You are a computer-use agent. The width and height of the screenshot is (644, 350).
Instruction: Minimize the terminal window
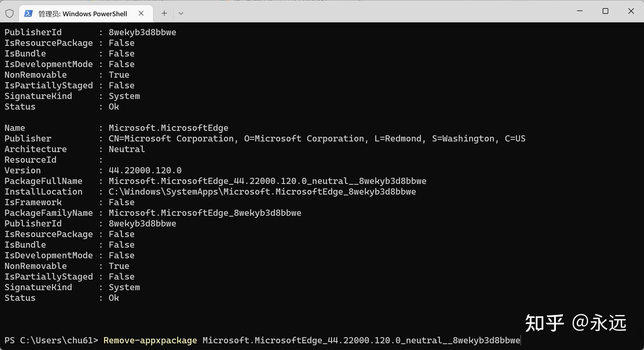point(580,11)
